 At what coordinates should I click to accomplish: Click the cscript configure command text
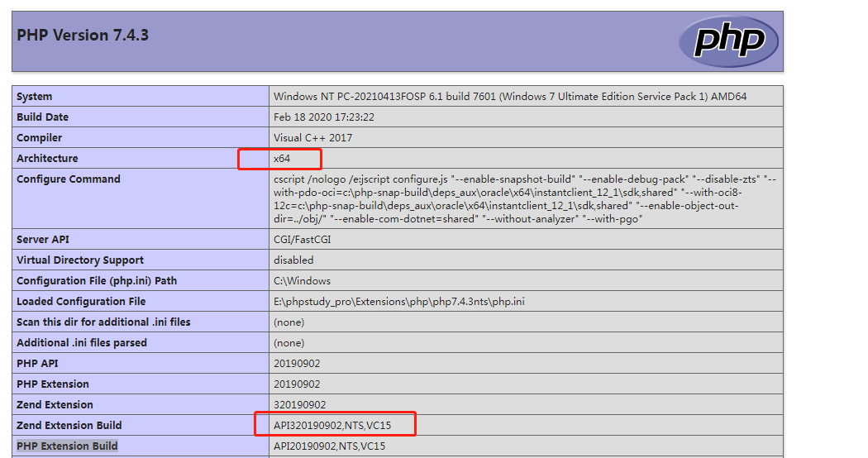click(525, 198)
